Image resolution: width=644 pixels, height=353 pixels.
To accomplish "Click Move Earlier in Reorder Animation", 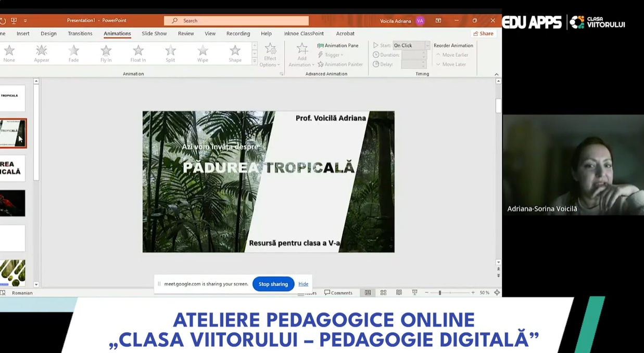I will pos(452,55).
